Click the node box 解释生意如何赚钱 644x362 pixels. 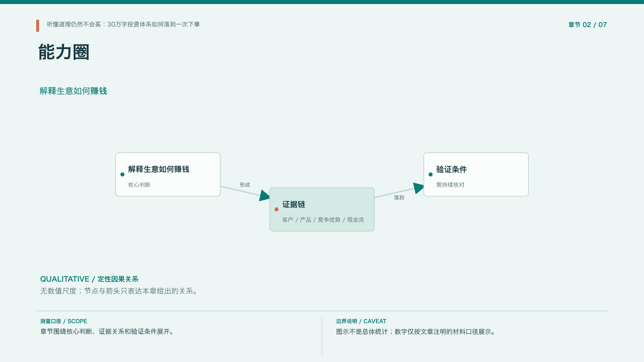point(168,175)
